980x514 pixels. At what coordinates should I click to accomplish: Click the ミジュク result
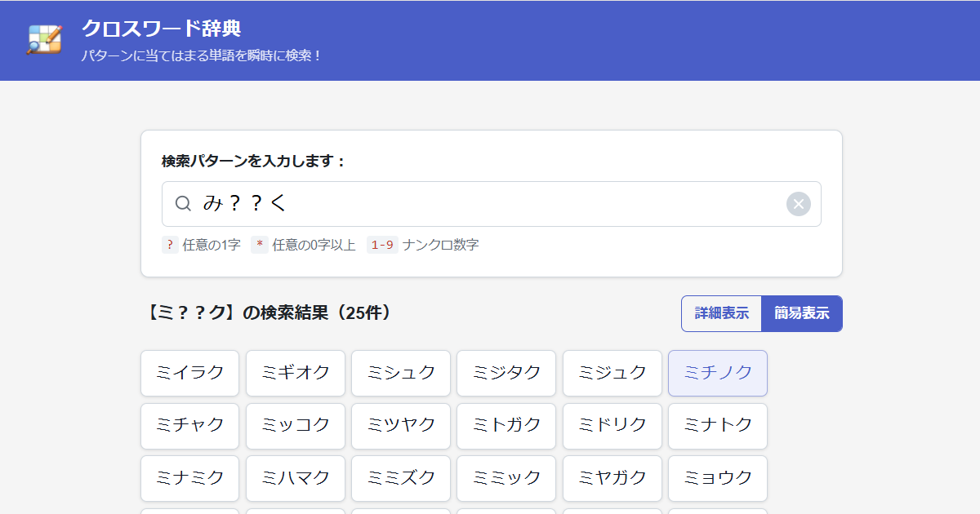click(x=612, y=373)
